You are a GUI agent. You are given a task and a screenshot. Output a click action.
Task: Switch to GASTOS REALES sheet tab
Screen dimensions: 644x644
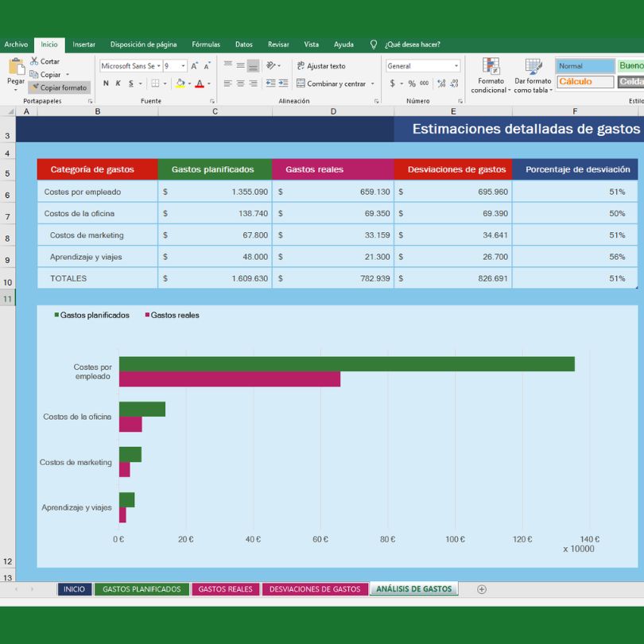225,589
